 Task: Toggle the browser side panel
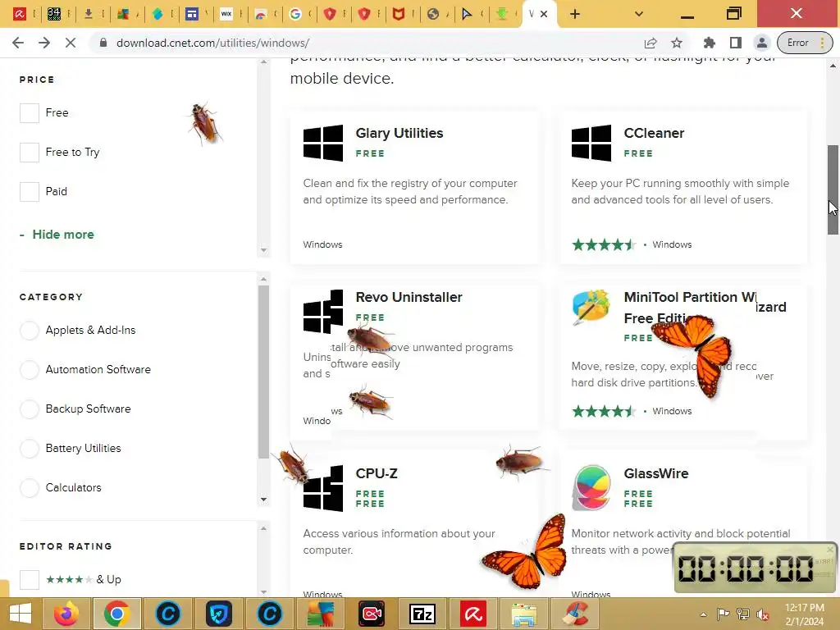(736, 43)
